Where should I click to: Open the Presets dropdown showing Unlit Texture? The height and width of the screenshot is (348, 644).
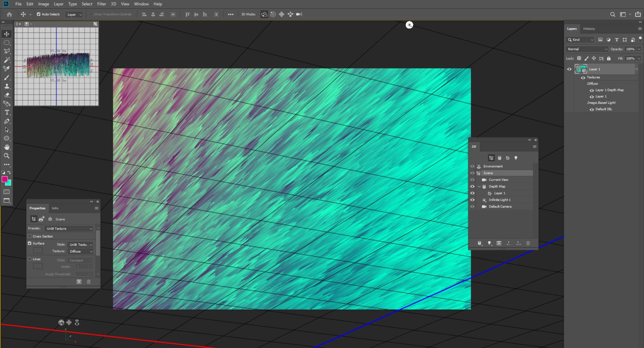(x=69, y=228)
